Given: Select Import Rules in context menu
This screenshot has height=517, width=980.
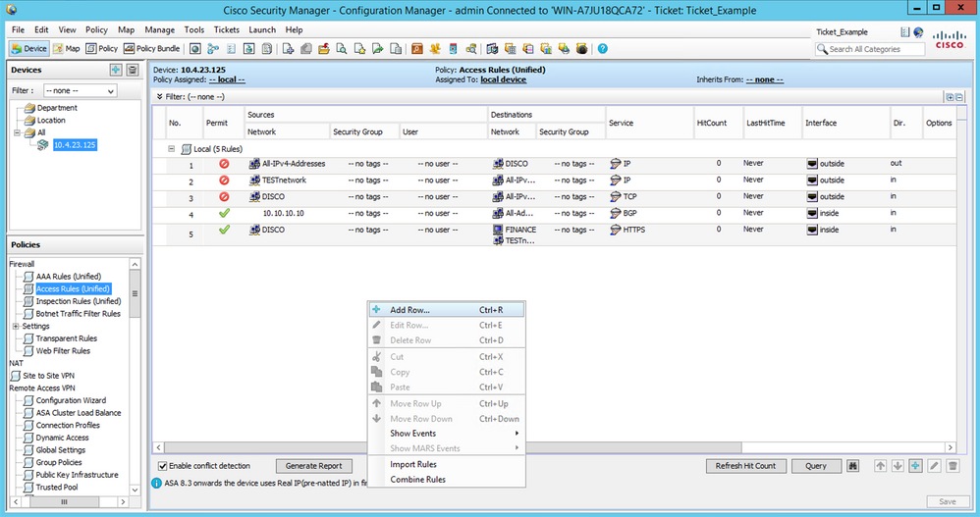Looking at the screenshot, I should (412, 464).
